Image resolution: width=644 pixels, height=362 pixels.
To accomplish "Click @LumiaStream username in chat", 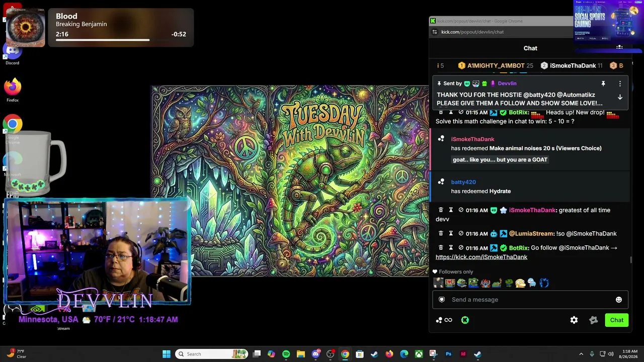I will tap(531, 233).
